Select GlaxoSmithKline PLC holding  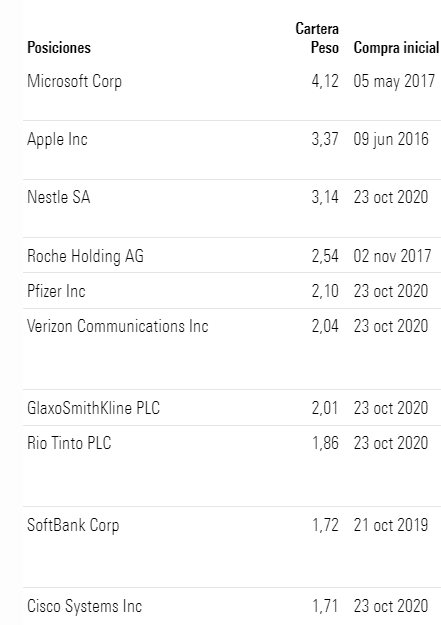point(93,408)
